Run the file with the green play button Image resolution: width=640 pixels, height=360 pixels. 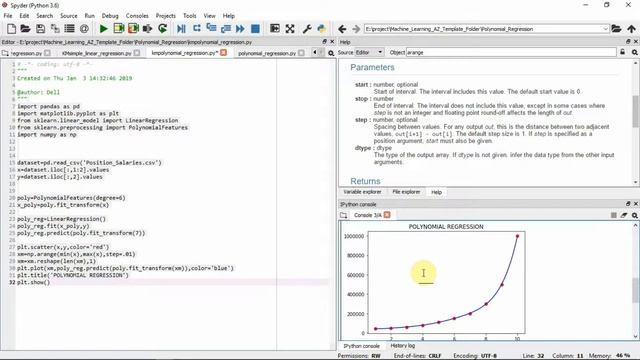click(x=103, y=29)
